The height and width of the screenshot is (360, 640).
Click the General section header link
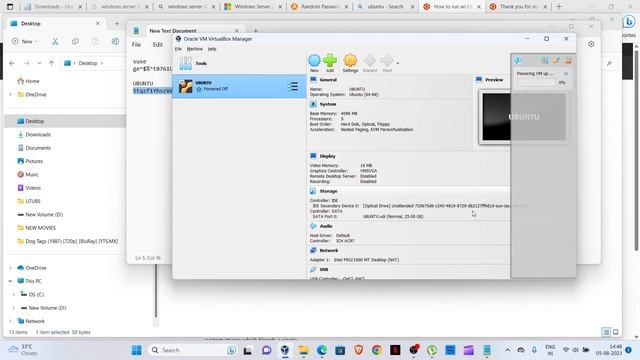click(328, 80)
